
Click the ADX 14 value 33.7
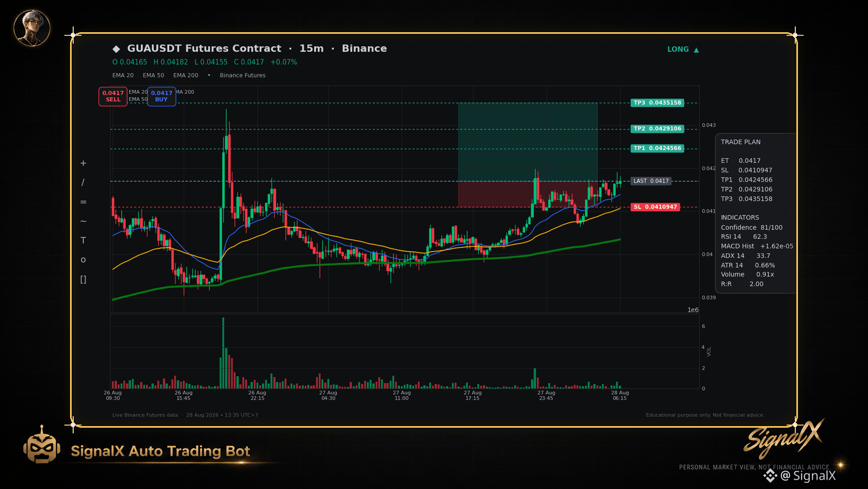point(763,256)
